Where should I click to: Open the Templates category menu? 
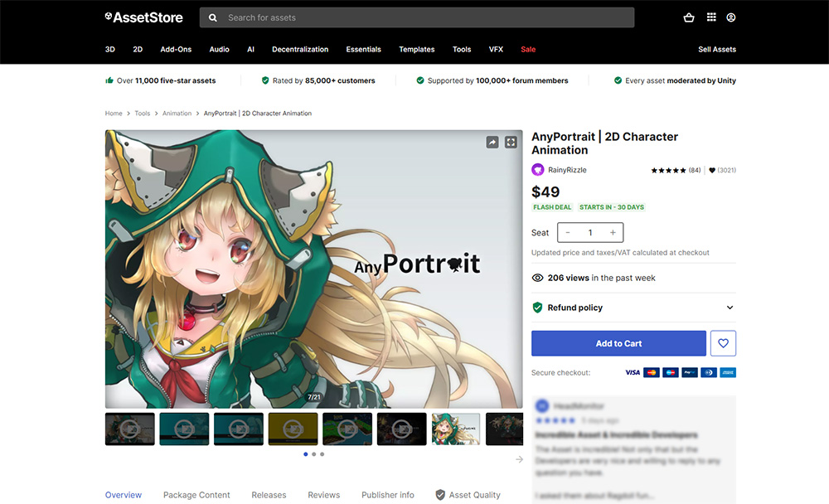pos(417,49)
